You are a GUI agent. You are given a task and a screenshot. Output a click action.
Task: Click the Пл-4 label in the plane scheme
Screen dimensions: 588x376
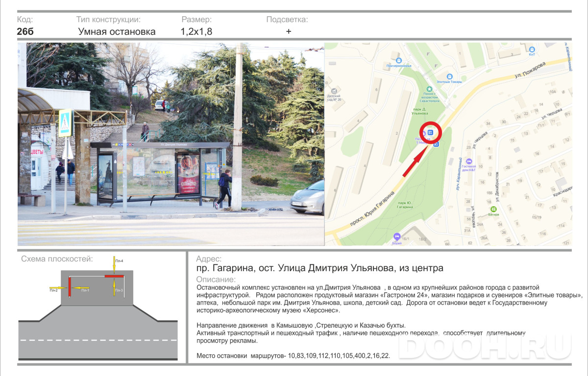coord(119,261)
